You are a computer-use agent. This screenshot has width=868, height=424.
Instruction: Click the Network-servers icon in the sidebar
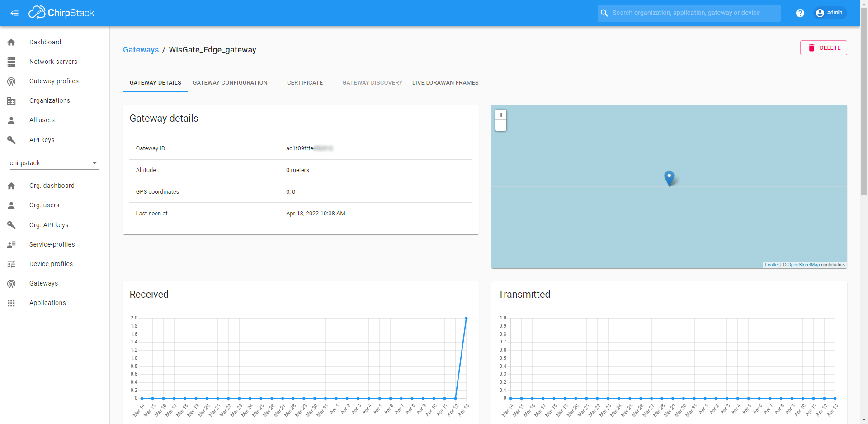(x=11, y=62)
